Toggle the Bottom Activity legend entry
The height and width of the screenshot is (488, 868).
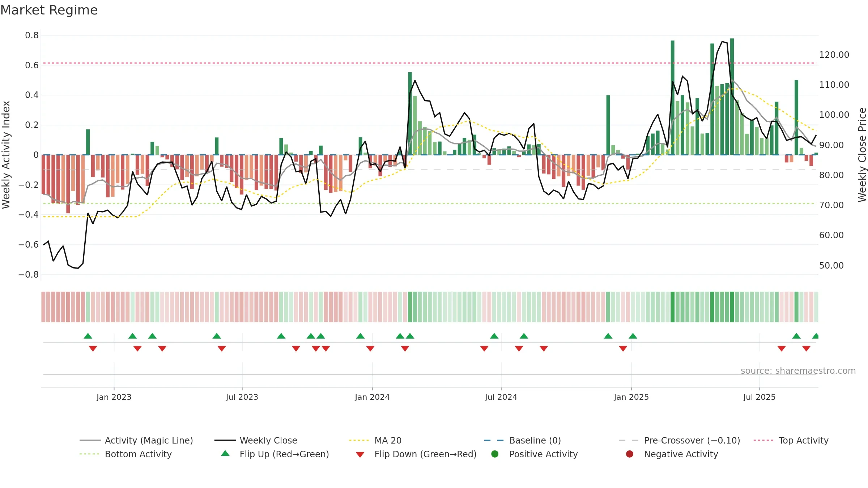[125, 454]
